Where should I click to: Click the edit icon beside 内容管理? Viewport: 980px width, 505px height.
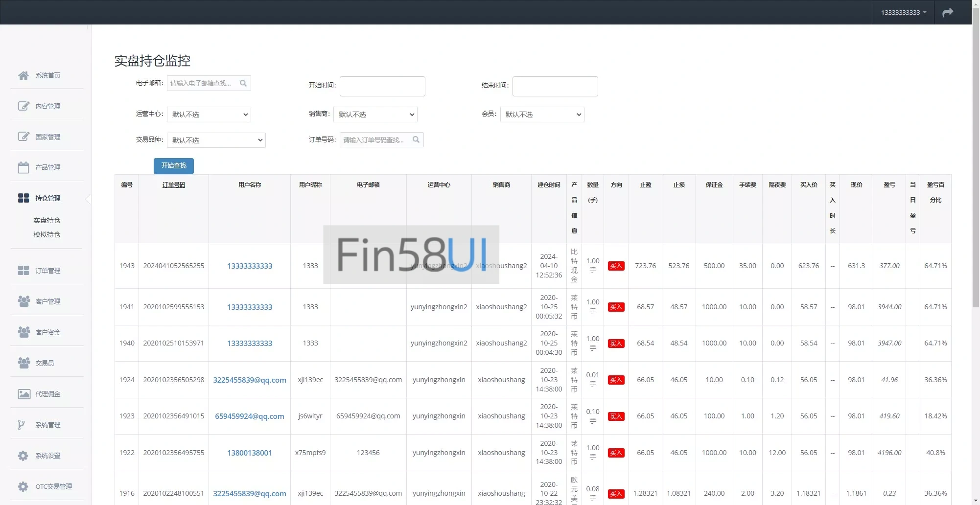point(23,106)
